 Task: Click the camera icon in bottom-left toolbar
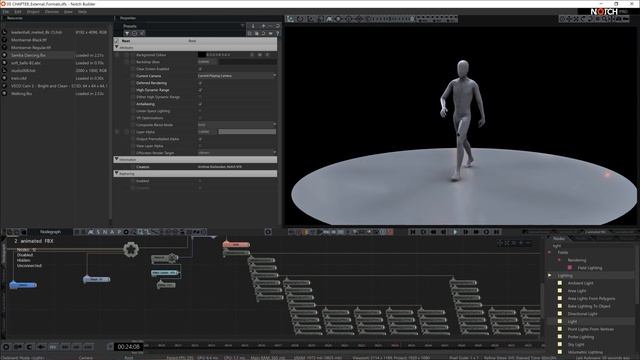[x=18, y=347]
